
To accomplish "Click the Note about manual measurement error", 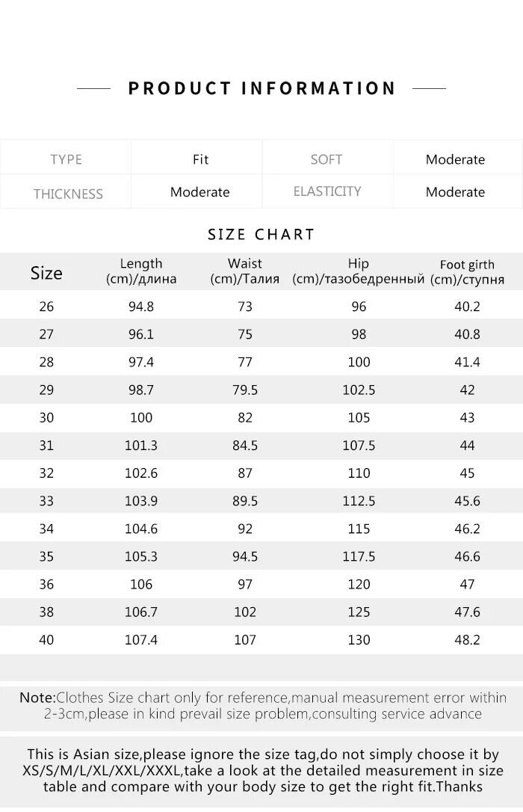I will click(x=262, y=706).
